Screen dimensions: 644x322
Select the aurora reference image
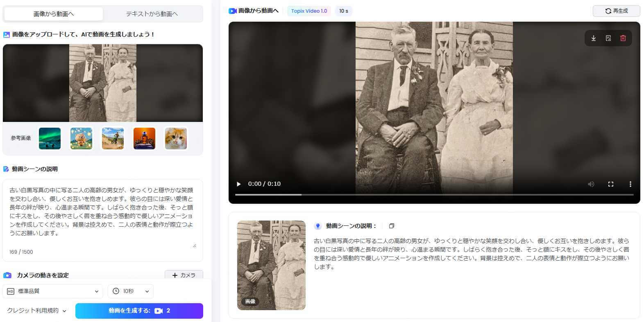click(50, 138)
